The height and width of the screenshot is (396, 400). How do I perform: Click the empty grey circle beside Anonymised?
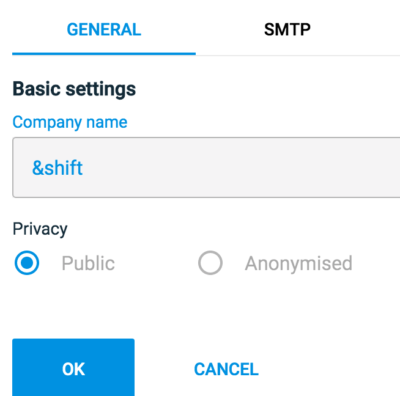(210, 263)
